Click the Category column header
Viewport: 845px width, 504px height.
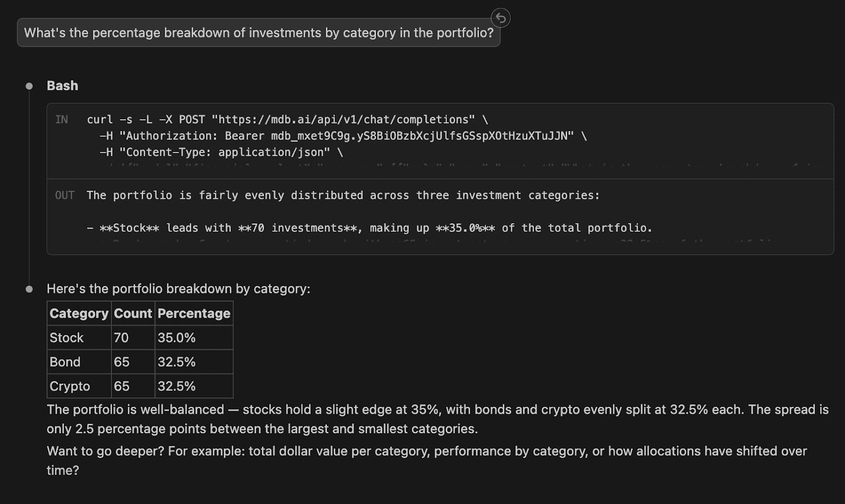click(79, 313)
